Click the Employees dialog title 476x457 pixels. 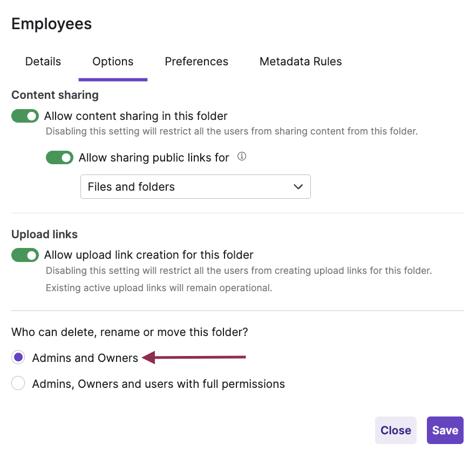pyautogui.click(x=52, y=24)
